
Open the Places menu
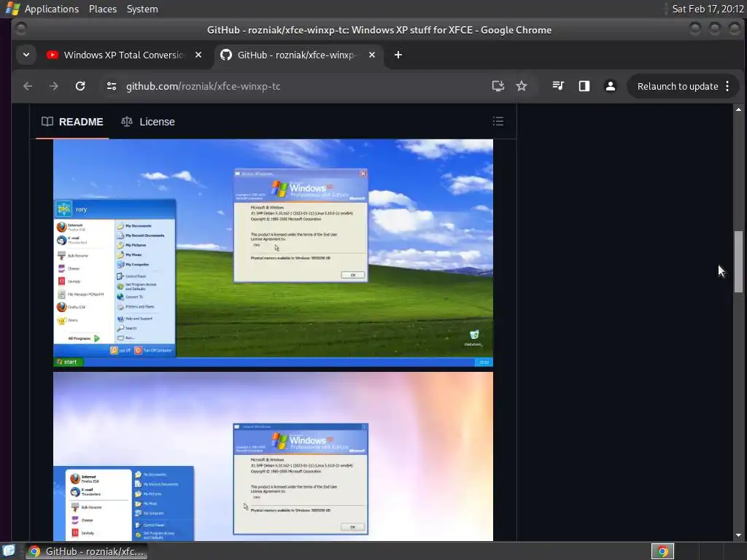click(x=103, y=9)
